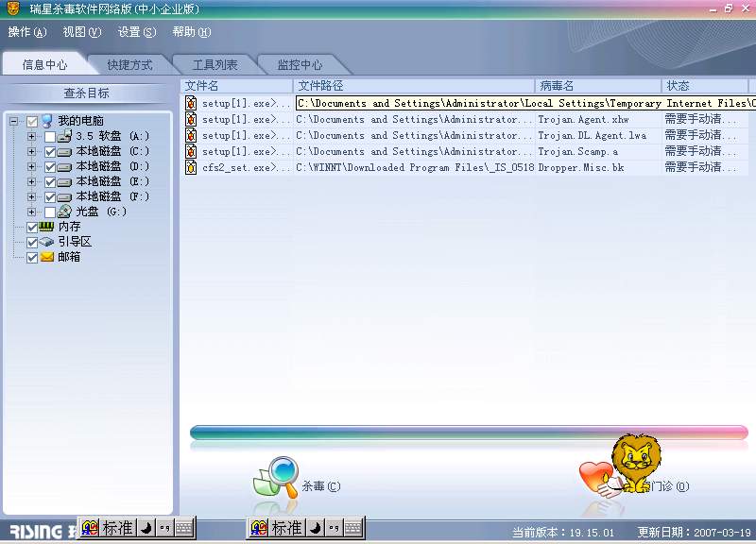
Task: Click 标准 on IME bar under 杀毒 icon
Action: point(286,528)
